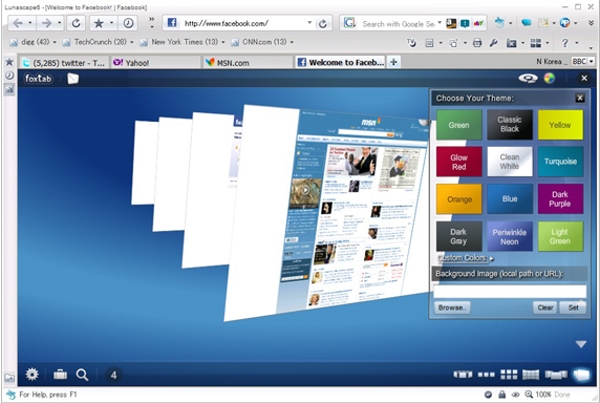Open FoxTab settings gear
Image resolution: width=600 pixels, height=403 pixels.
(32, 375)
